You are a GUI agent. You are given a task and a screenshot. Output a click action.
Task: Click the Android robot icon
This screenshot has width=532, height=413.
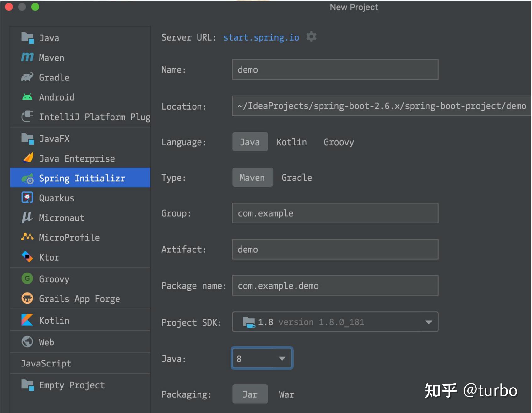(x=27, y=97)
